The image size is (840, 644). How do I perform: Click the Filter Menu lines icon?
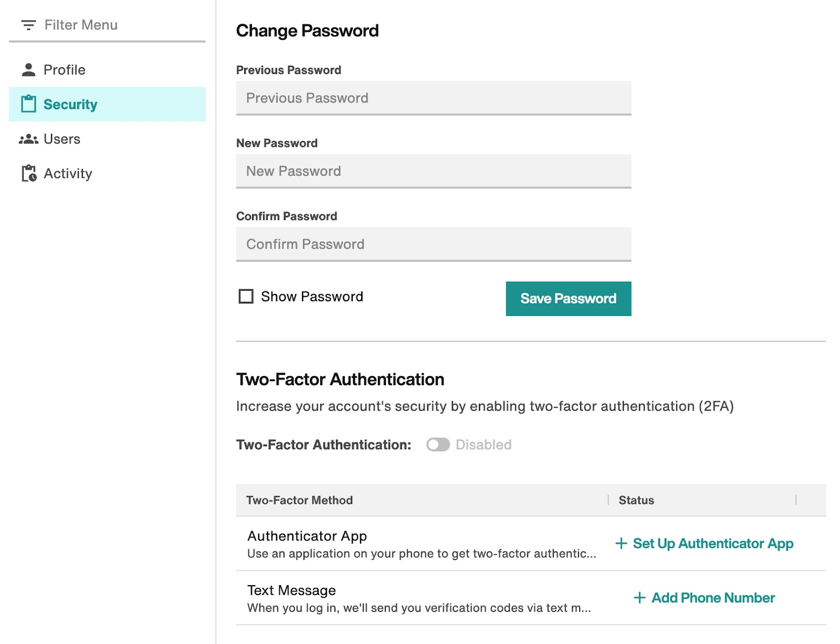[28, 25]
